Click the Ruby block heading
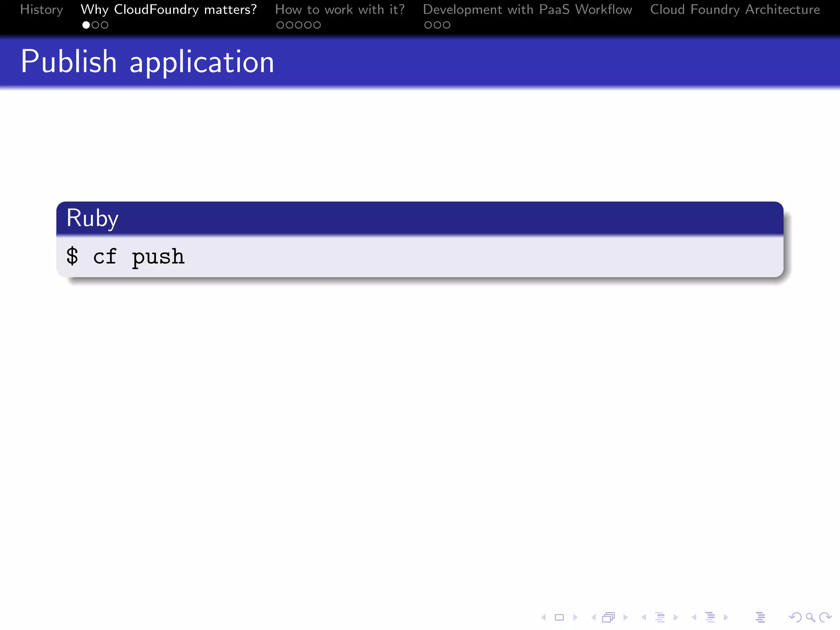The image size is (840, 630). click(92, 218)
